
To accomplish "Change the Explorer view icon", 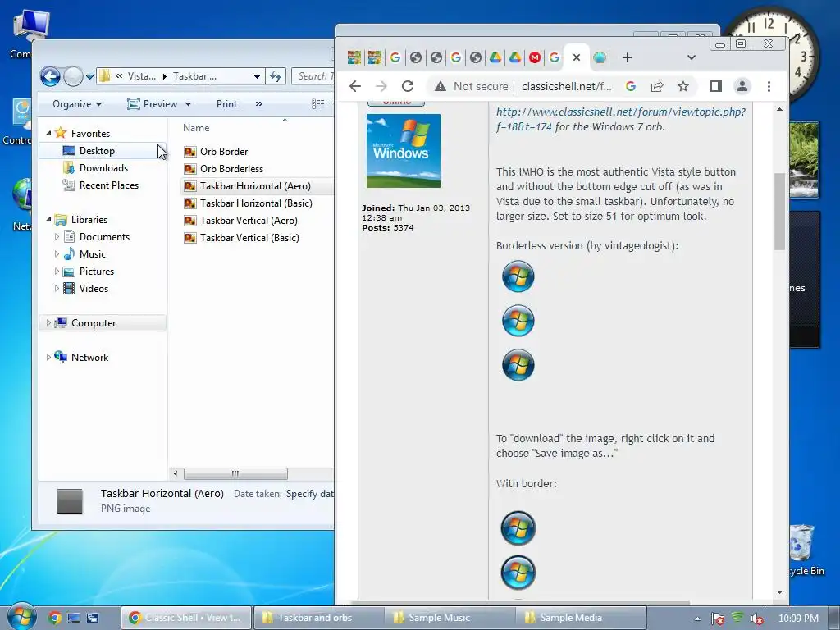I will coord(317,104).
